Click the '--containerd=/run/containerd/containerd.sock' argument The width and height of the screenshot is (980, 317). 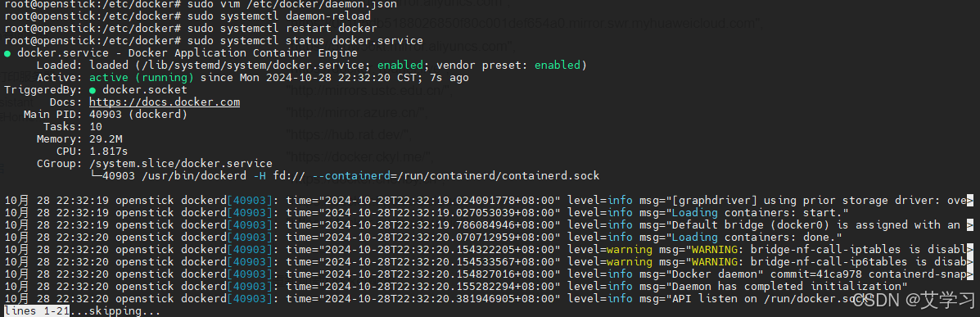coord(455,176)
